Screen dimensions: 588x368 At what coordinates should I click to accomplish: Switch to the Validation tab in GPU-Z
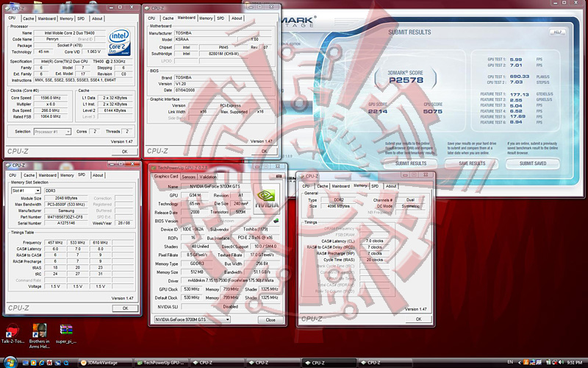208,177
